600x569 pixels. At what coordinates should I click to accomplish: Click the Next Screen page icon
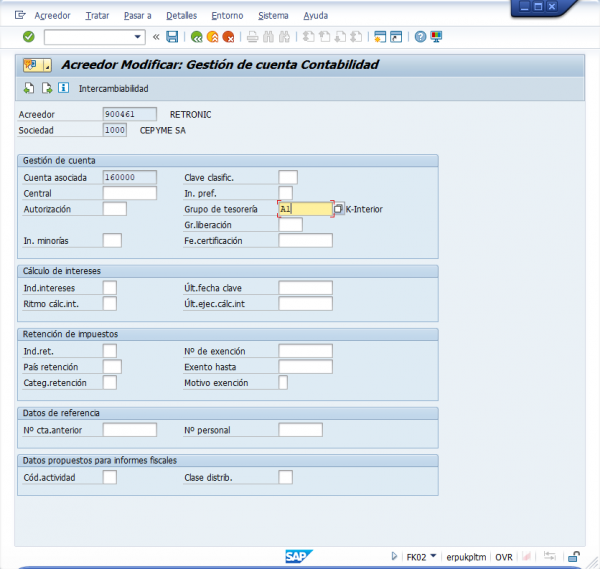coord(47,88)
